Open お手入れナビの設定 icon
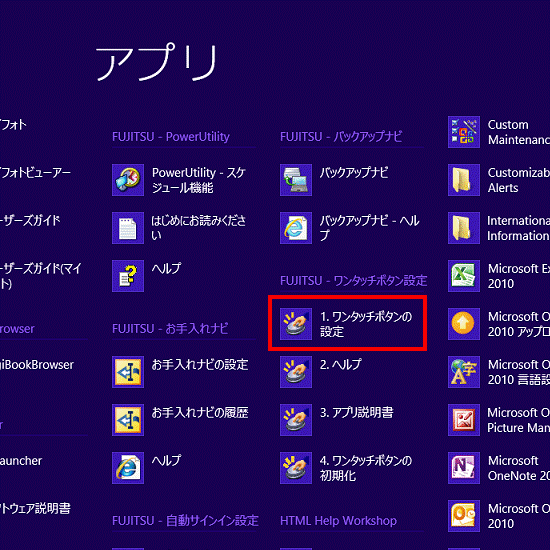Viewport: 550px width, 550px height. coord(128,372)
